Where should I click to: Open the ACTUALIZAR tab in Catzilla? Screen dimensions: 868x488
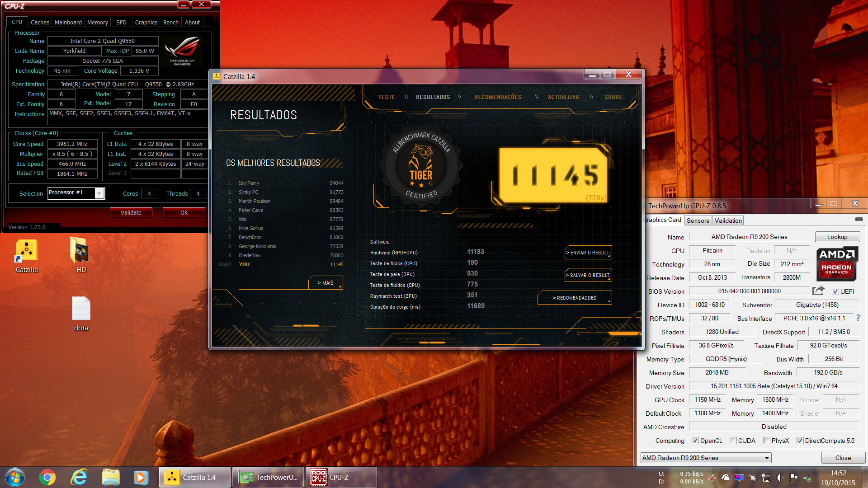[563, 97]
